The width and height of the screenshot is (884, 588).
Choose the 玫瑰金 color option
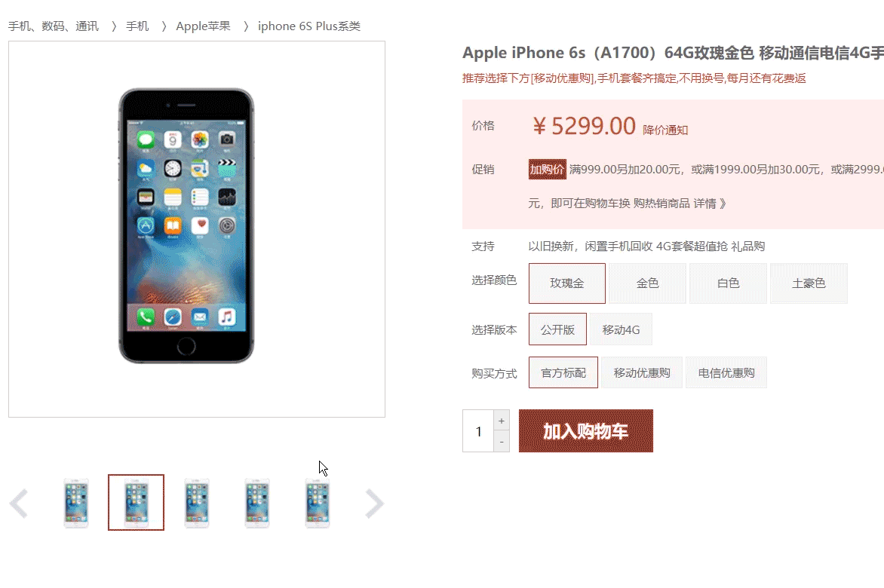pos(567,283)
